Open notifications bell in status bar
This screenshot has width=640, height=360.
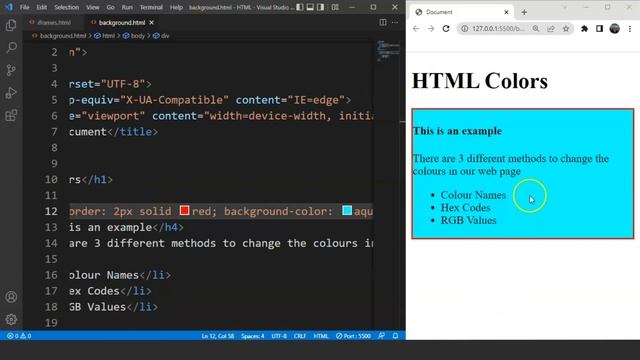pyautogui.click(x=395, y=336)
